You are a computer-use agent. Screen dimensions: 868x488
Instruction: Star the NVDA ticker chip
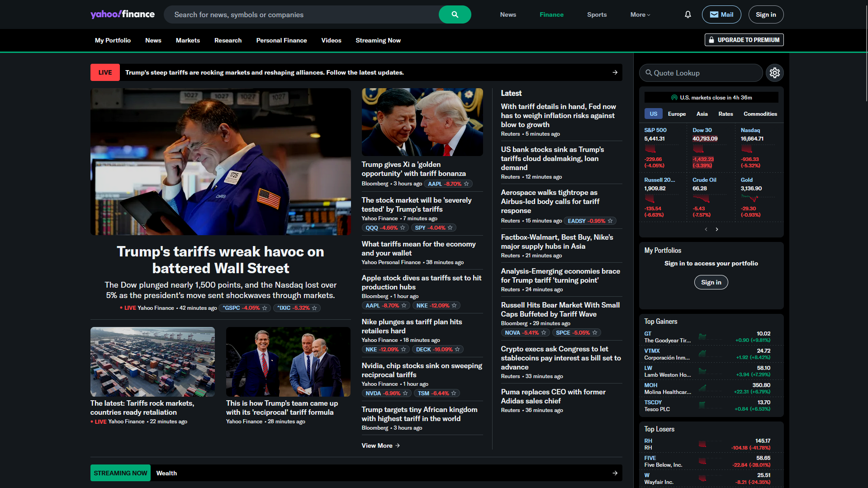pyautogui.click(x=405, y=393)
